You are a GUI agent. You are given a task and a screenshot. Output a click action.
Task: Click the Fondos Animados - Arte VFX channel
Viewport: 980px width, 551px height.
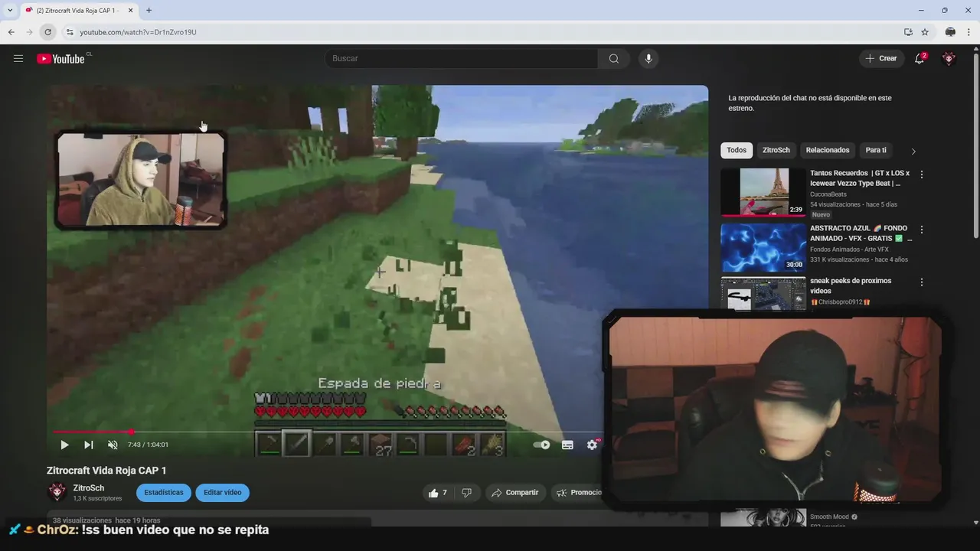(x=849, y=249)
